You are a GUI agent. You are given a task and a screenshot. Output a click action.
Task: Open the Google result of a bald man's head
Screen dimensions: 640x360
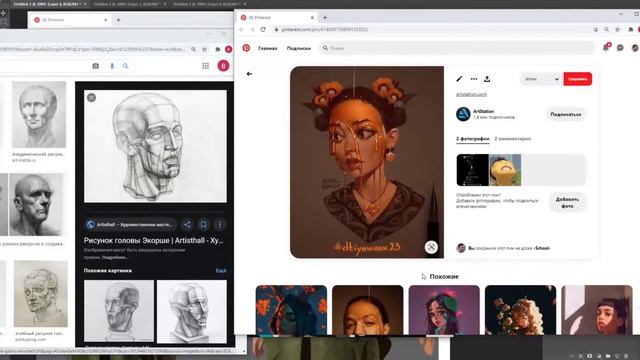(36, 204)
